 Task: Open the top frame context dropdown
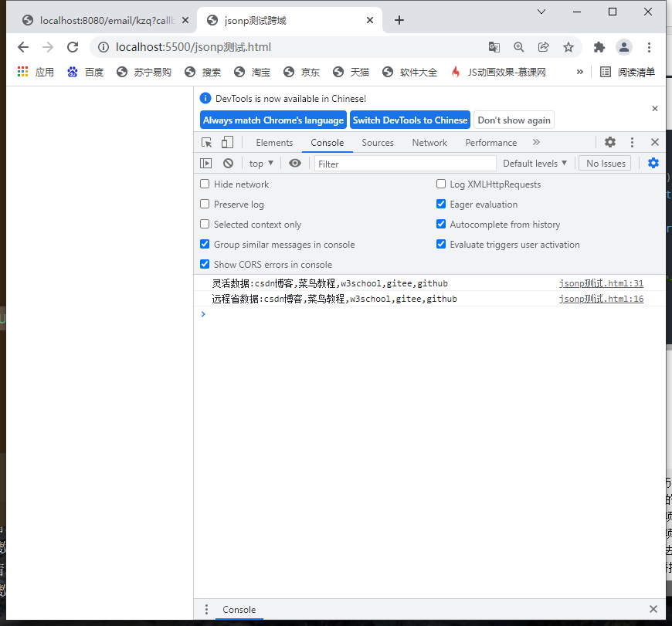pyautogui.click(x=260, y=163)
